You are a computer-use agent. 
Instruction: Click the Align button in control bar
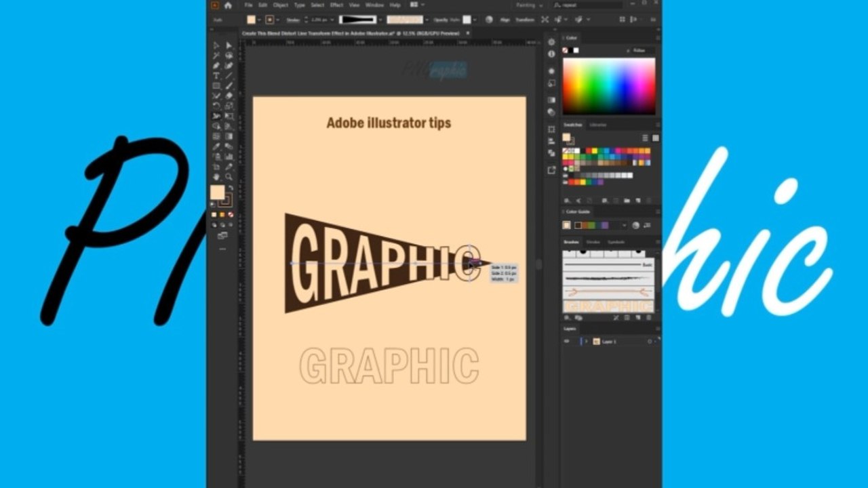coord(505,20)
